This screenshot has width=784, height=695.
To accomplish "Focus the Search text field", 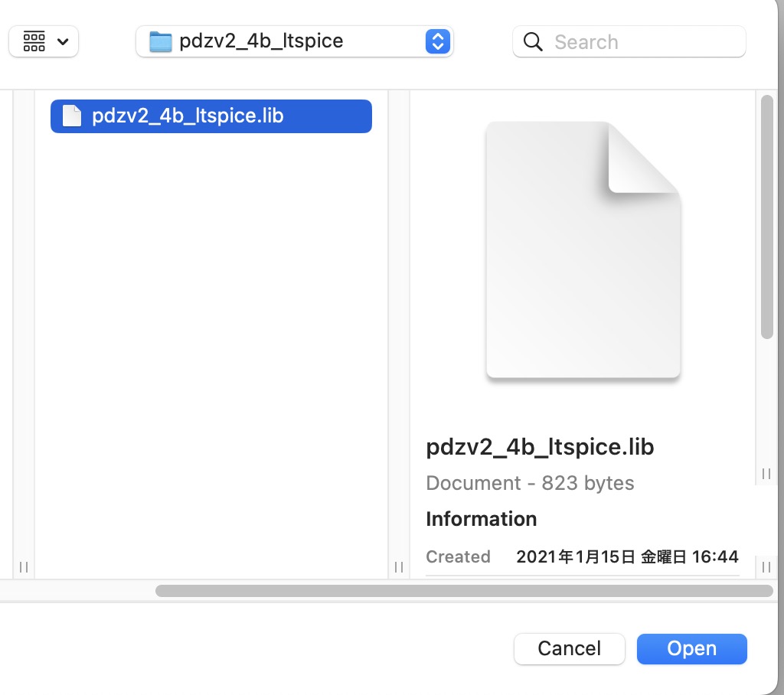I will [643, 41].
